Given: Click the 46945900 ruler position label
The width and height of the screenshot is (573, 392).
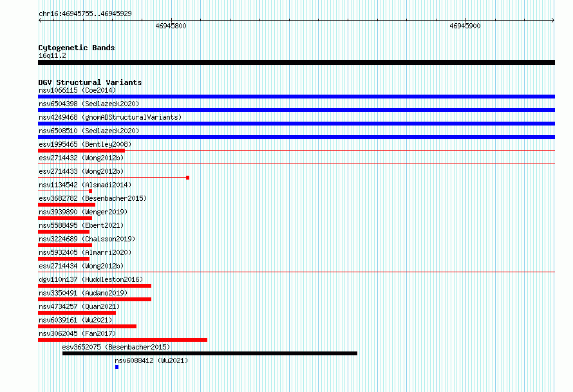Looking at the screenshot, I should (x=465, y=26).
